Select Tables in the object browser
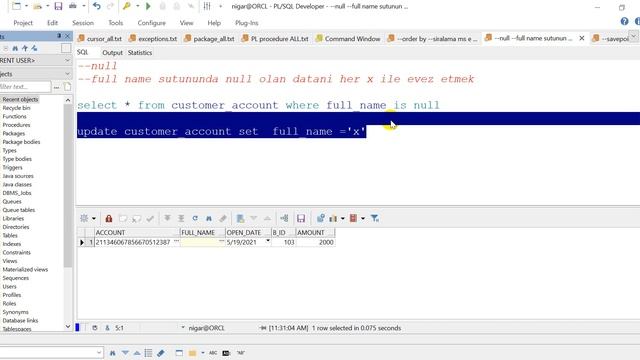This screenshot has width=640, height=360. click(x=10, y=236)
